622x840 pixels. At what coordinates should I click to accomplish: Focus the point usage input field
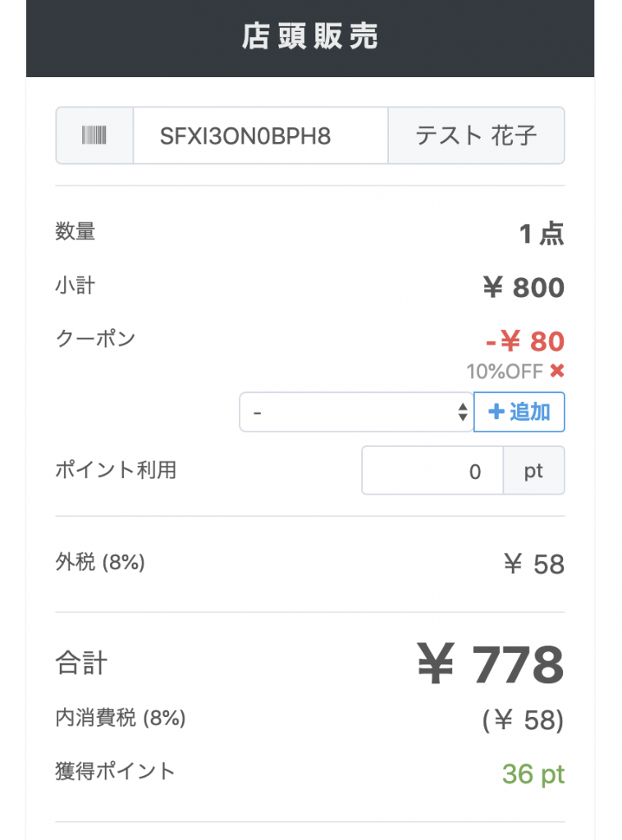pos(432,470)
